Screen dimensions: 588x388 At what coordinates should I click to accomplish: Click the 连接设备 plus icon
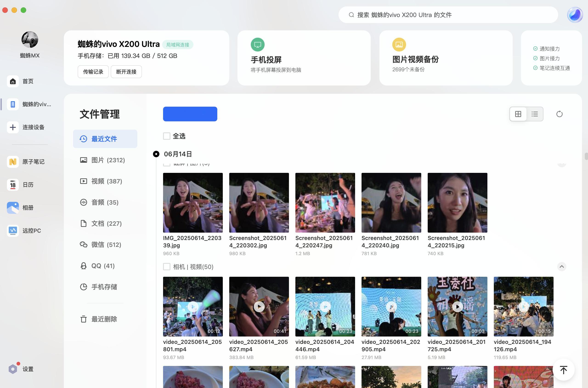(x=13, y=127)
